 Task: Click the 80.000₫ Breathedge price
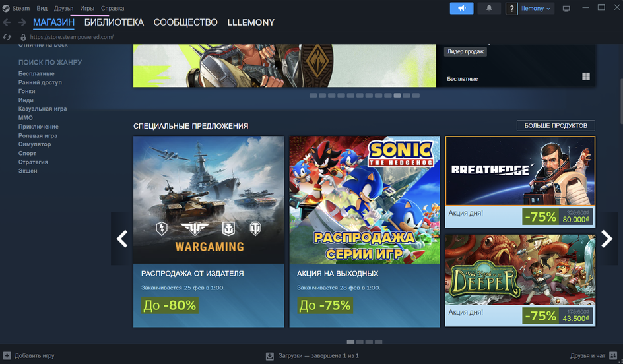click(575, 219)
